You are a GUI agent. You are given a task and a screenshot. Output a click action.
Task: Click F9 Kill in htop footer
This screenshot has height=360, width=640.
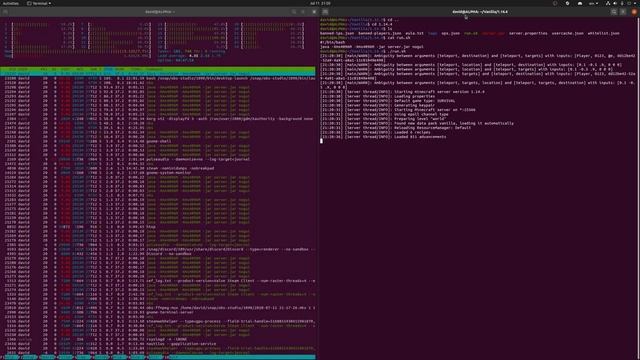tap(154, 357)
